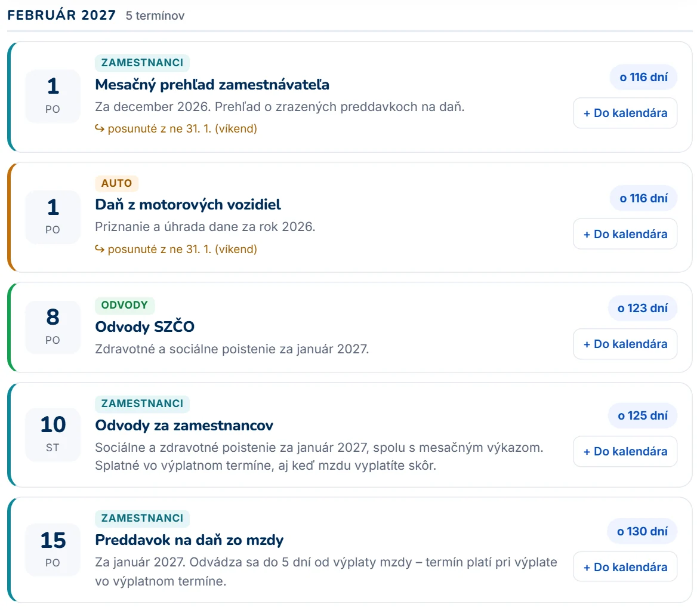Click the FEBRUÁR 2027 month heading
Image resolution: width=700 pixels, height=610 pixels.
coord(61,15)
